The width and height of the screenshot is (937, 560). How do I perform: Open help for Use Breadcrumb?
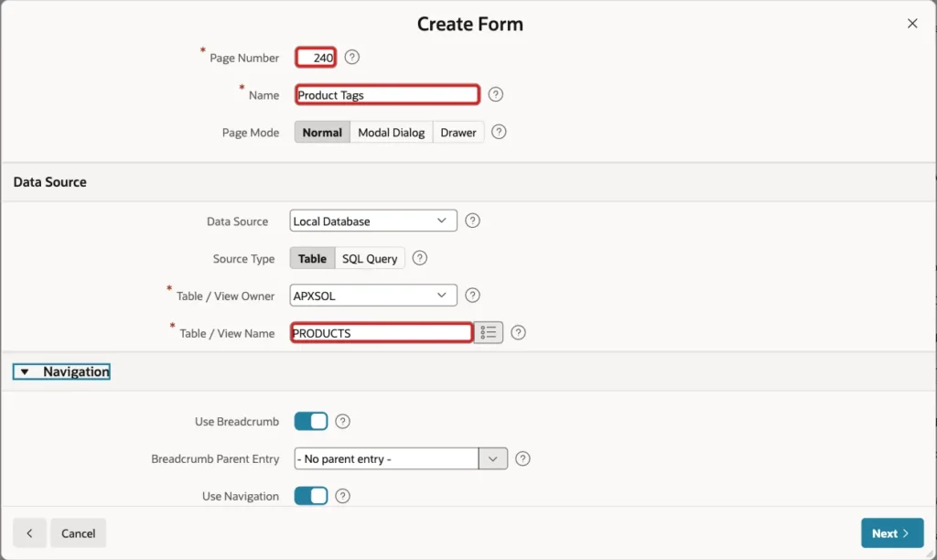(342, 421)
